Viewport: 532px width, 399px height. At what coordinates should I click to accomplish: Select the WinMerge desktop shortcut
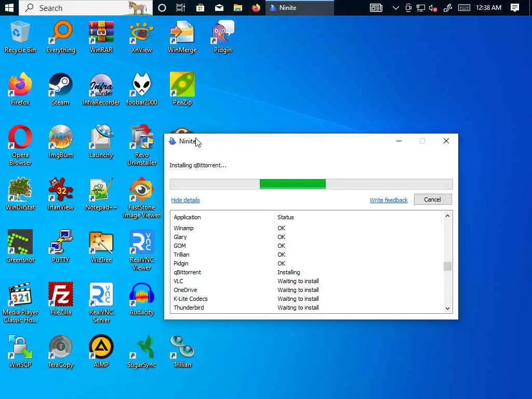tap(182, 37)
